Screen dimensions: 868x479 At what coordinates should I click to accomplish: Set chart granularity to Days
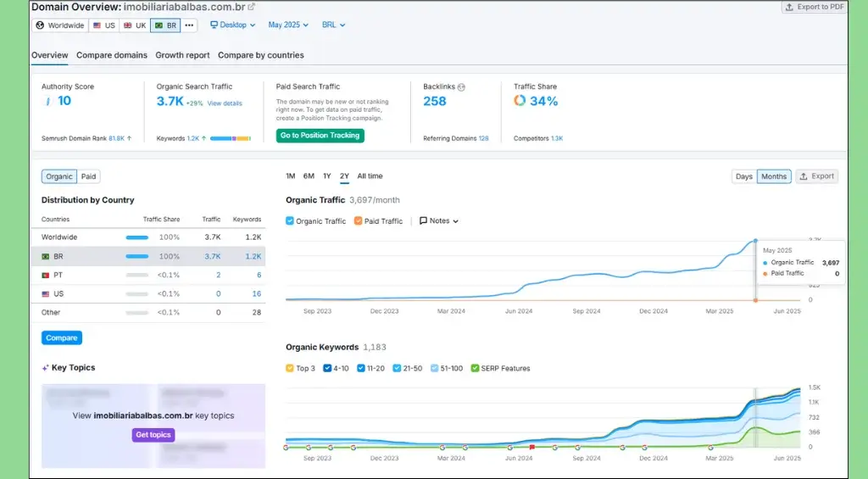click(744, 176)
